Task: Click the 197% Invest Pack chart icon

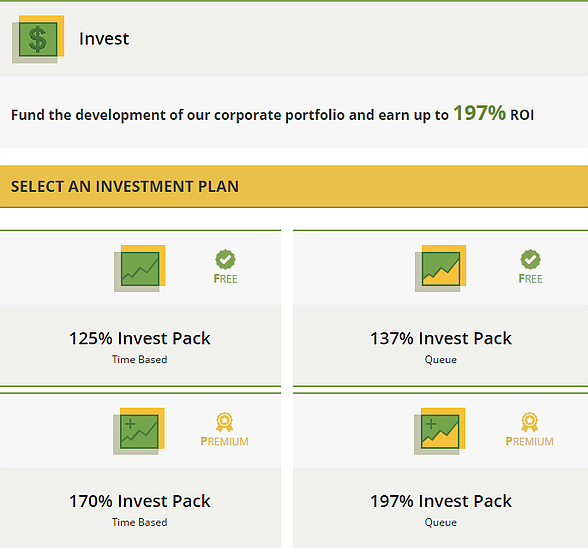Action: pyautogui.click(x=440, y=431)
